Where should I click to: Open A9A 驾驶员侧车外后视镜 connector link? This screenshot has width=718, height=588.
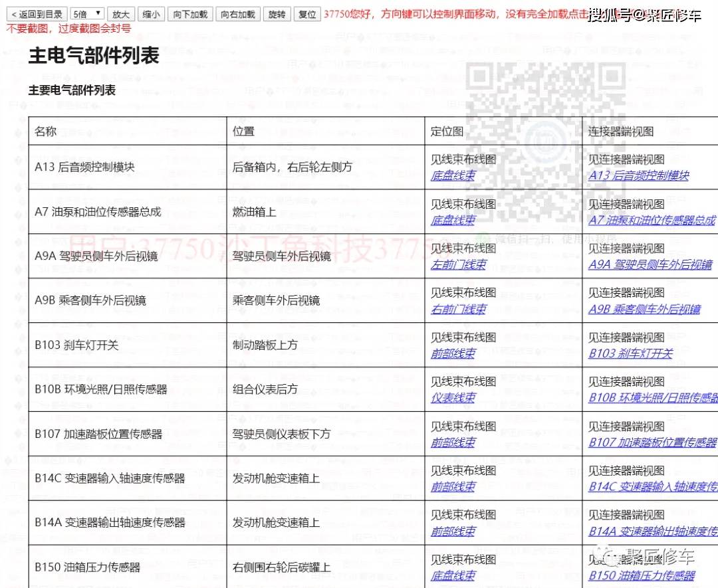click(650, 265)
